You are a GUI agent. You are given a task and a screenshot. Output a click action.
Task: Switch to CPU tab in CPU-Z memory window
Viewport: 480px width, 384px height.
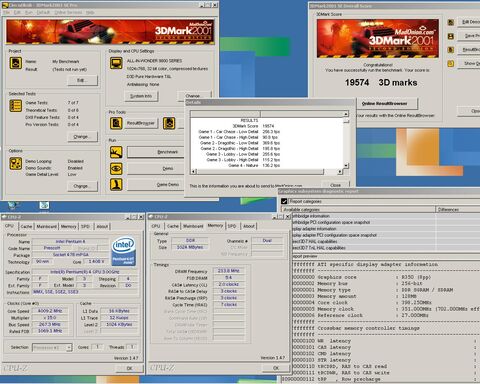(156, 226)
